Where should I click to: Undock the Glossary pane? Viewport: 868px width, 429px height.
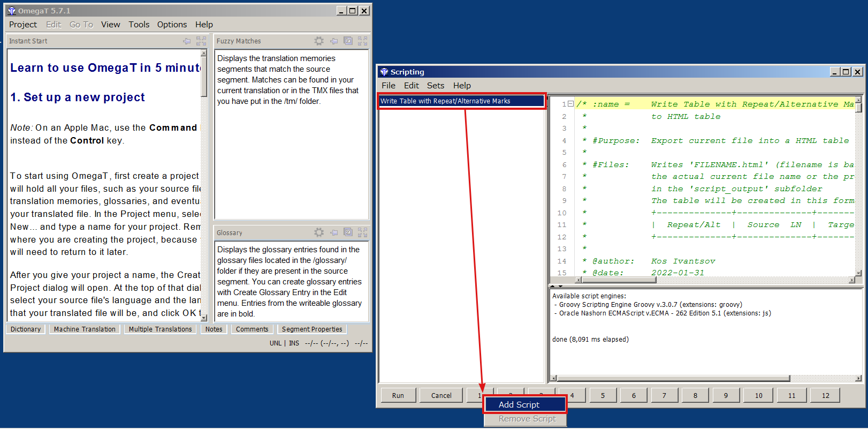click(348, 232)
